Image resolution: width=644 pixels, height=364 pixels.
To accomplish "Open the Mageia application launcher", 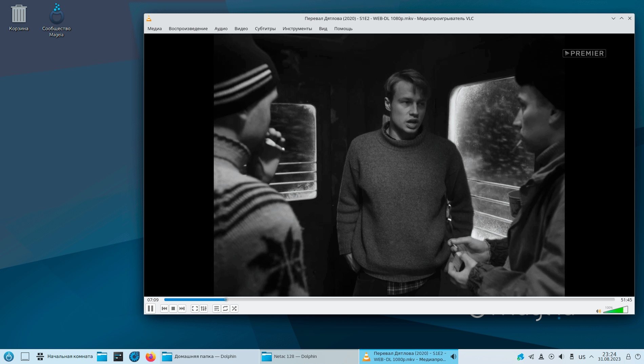I will point(9,357).
